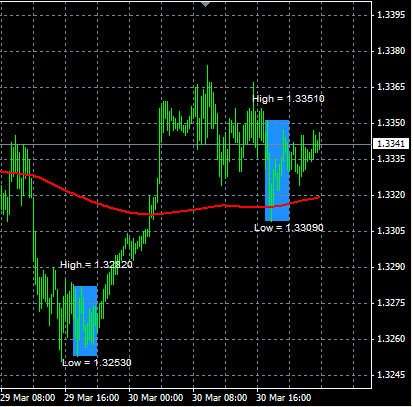Click the 1.3380 price scale label
The image size is (413, 407).
[391, 51]
